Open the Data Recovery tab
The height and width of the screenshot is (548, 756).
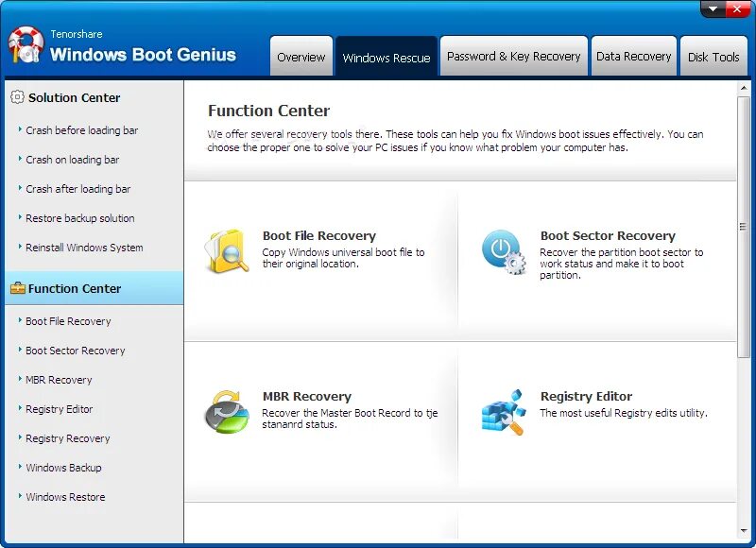(633, 57)
